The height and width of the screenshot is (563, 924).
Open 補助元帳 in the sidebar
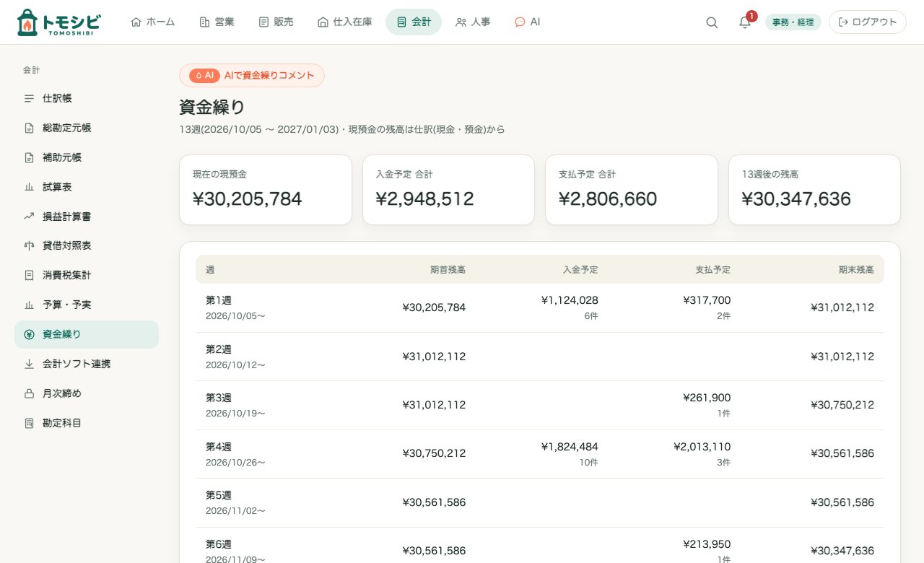click(87, 157)
